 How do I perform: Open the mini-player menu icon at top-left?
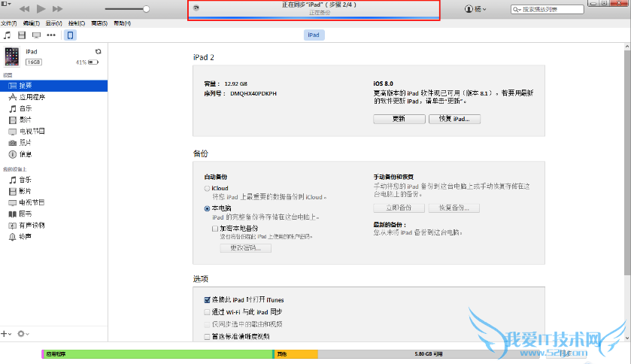tap(5, 4)
